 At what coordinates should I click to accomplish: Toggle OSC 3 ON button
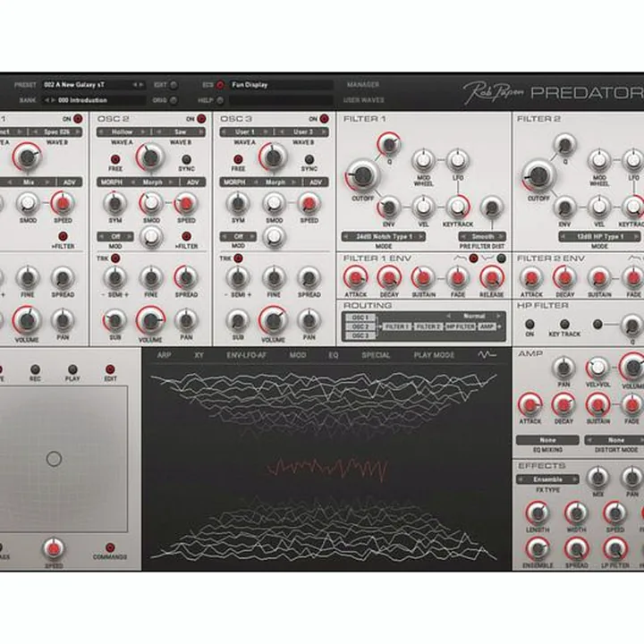click(324, 119)
